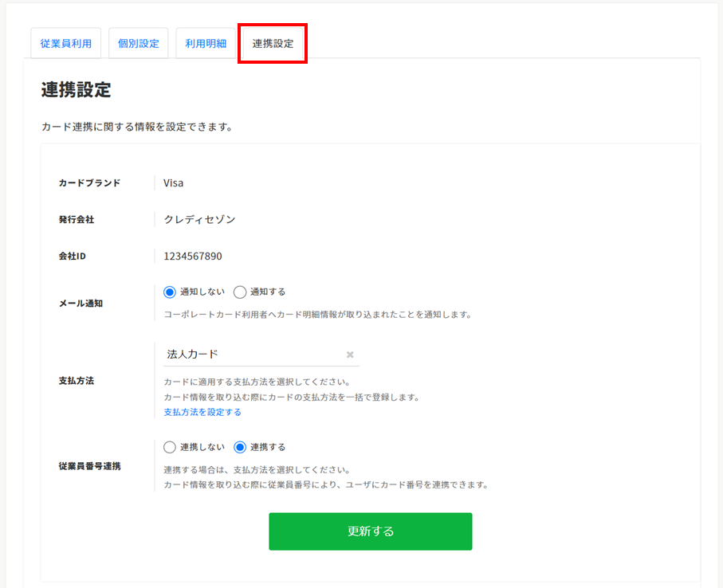Click the メール通知 field label
Screen dimensions: 723x588
coord(81,304)
